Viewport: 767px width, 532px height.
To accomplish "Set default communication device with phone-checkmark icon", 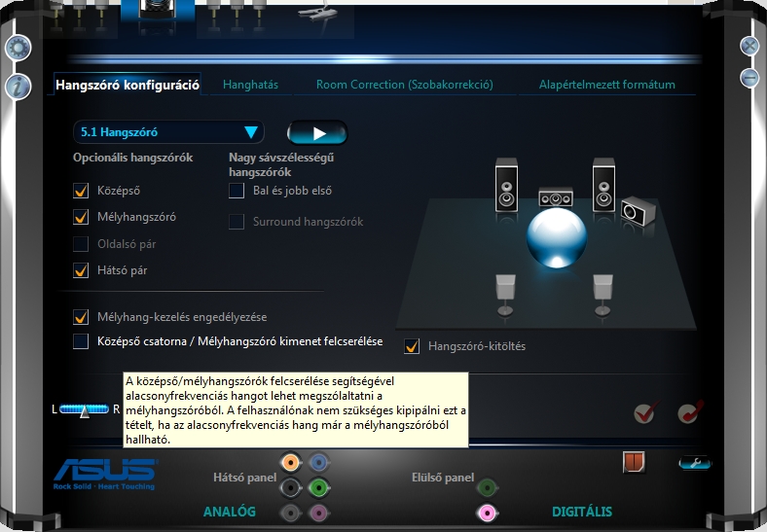I will [690, 411].
